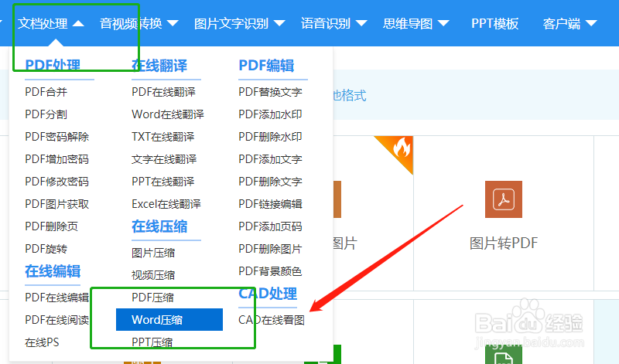Open 视频压缩 tool

tap(153, 275)
